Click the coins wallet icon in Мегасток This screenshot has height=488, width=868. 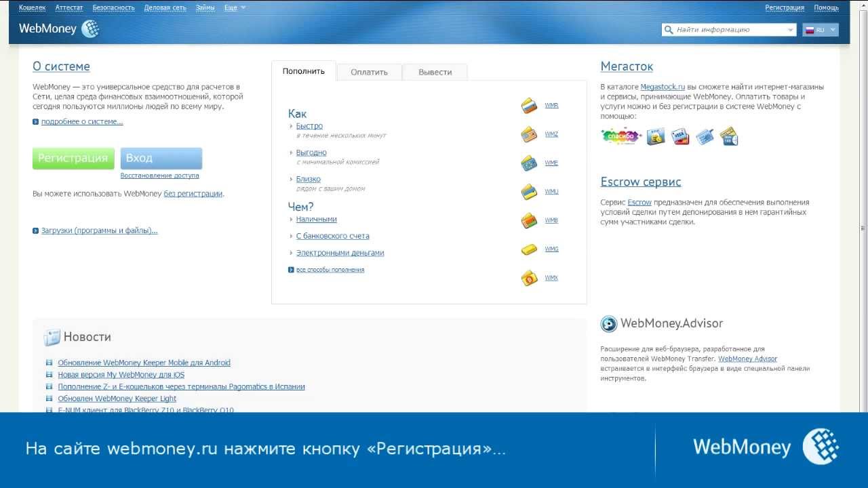point(656,137)
